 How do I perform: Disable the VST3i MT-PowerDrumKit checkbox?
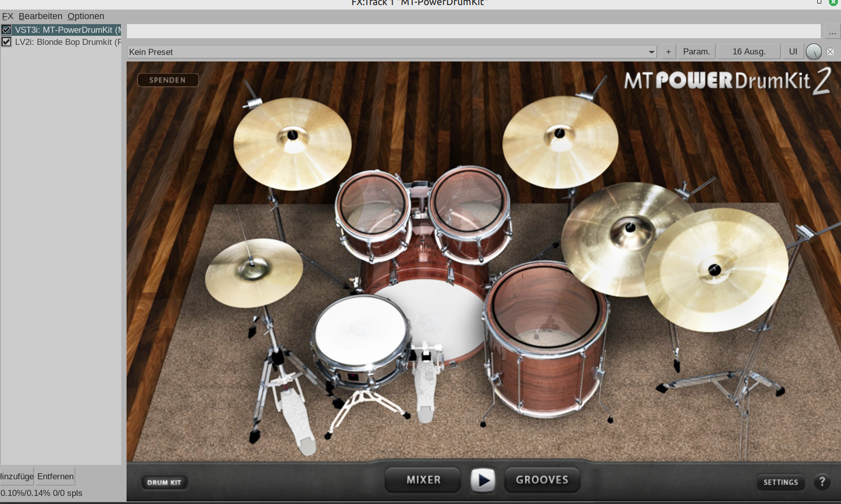(x=6, y=30)
